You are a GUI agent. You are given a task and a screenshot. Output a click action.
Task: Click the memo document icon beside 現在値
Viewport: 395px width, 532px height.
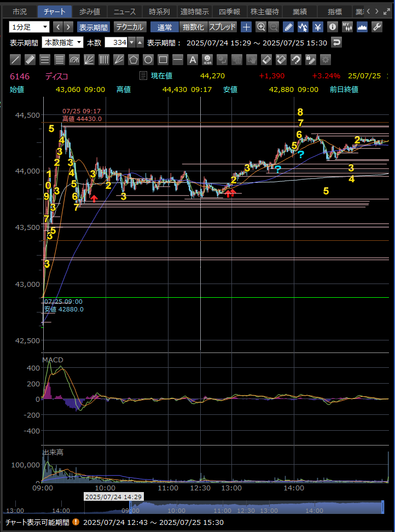pyautogui.click(x=143, y=76)
